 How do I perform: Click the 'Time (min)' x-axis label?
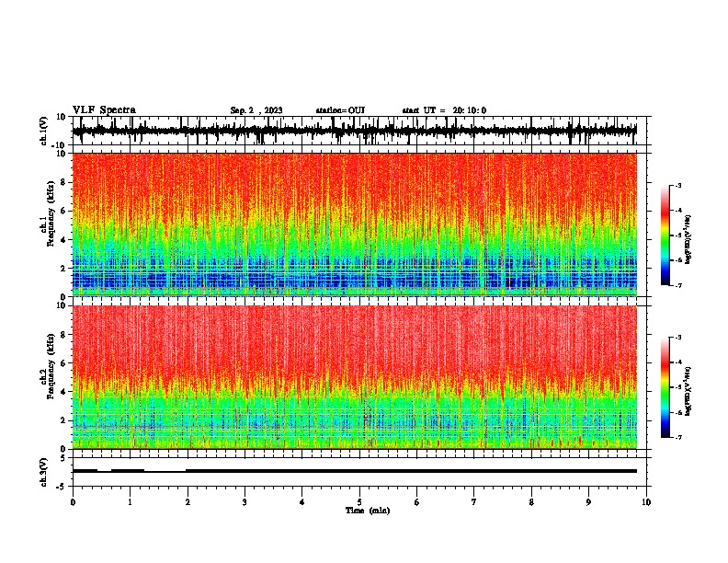pyautogui.click(x=368, y=511)
